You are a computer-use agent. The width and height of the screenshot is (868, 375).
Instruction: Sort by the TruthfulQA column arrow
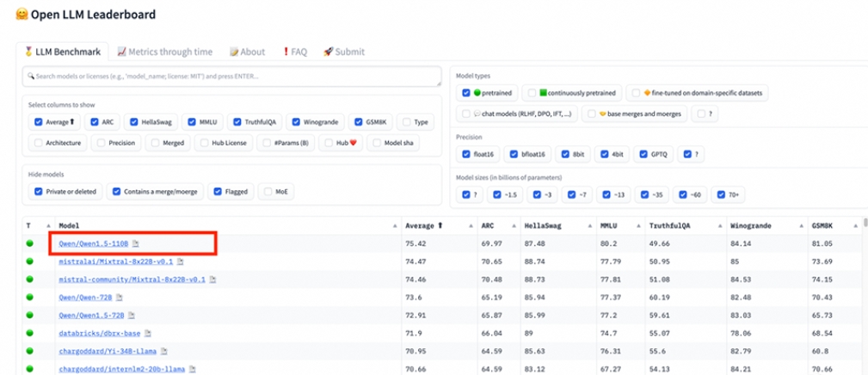click(x=718, y=225)
